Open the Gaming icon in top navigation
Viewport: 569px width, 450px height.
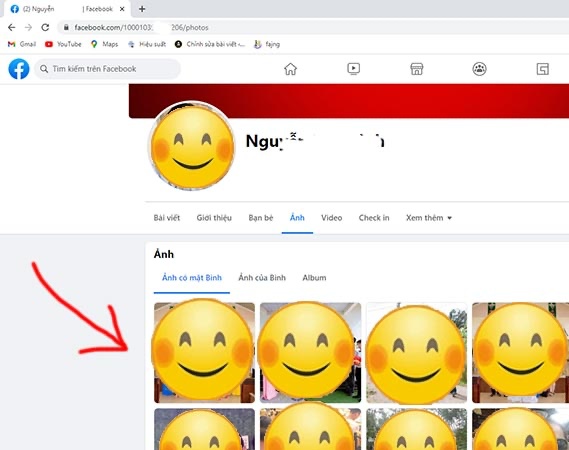pos(543,69)
